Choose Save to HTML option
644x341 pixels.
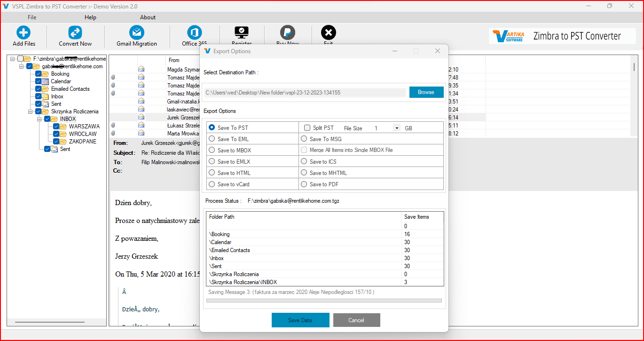[212, 173]
